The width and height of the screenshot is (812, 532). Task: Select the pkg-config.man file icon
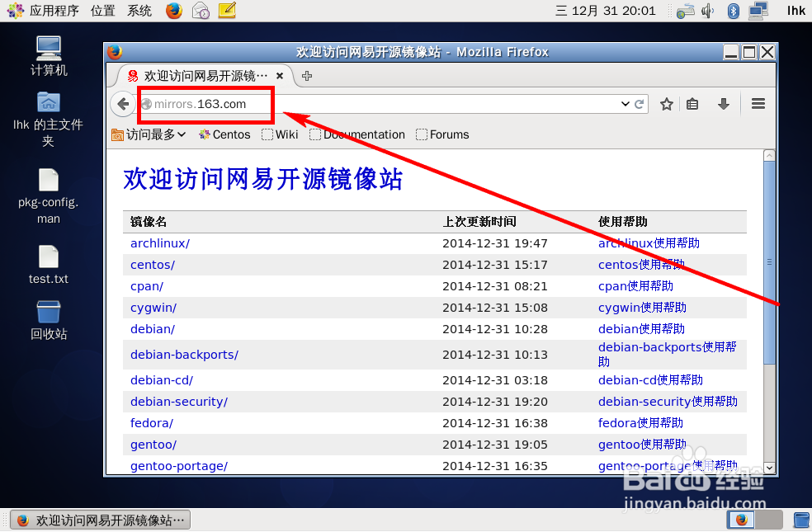click(x=48, y=196)
